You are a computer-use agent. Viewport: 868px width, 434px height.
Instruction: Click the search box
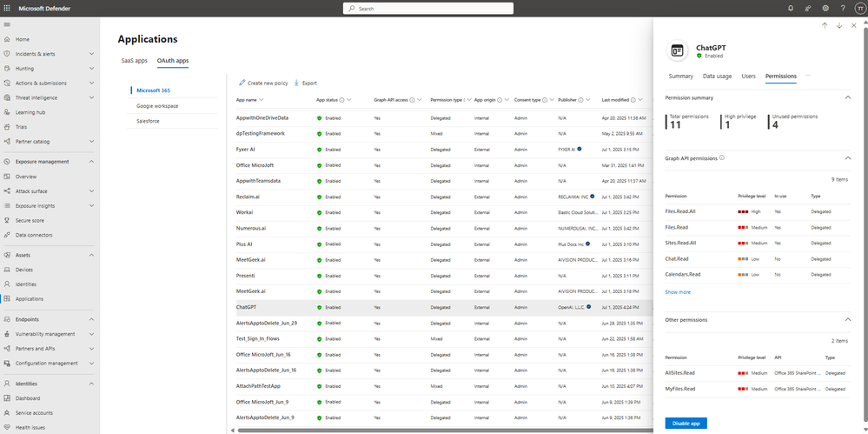427,9
